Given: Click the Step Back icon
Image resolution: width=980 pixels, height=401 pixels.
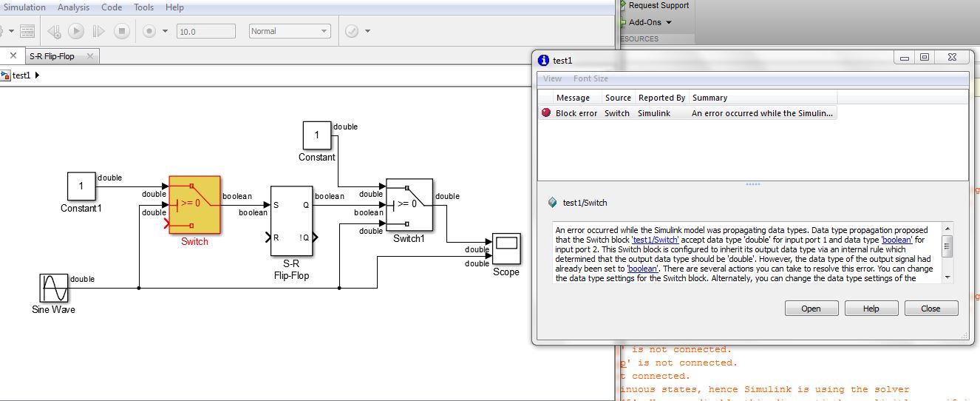Looking at the screenshot, I should pyautogui.click(x=54, y=31).
